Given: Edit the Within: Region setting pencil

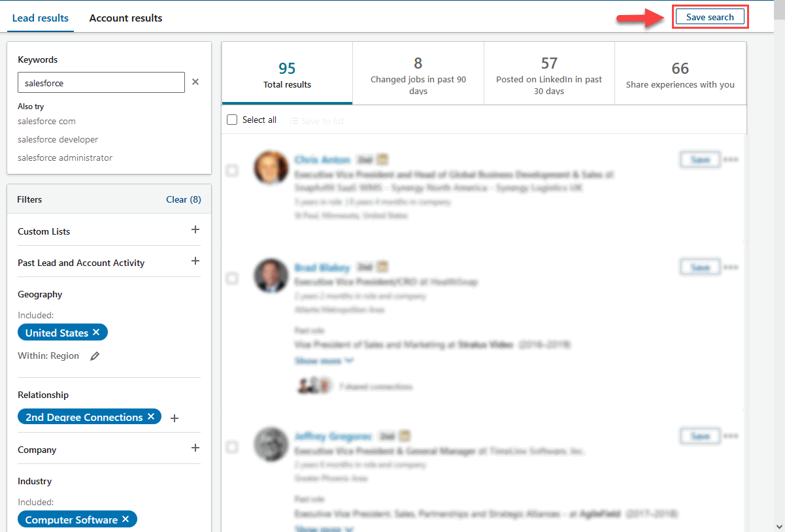Looking at the screenshot, I should tap(95, 356).
